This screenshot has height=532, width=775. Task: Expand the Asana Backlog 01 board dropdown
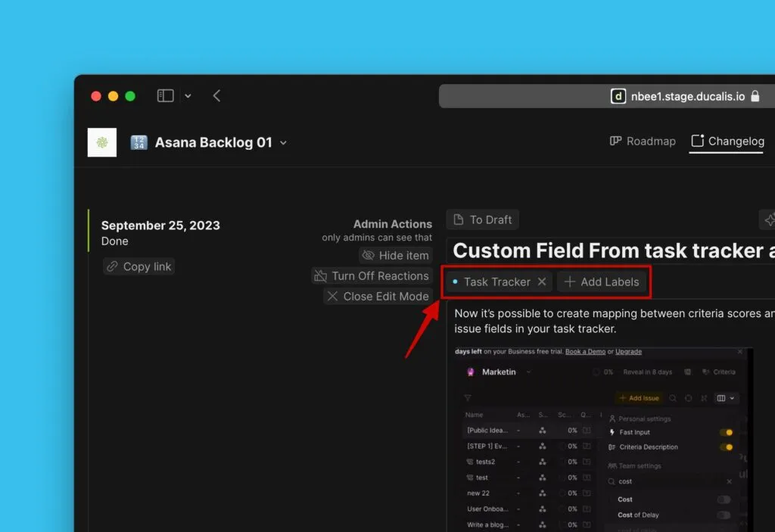(x=284, y=142)
